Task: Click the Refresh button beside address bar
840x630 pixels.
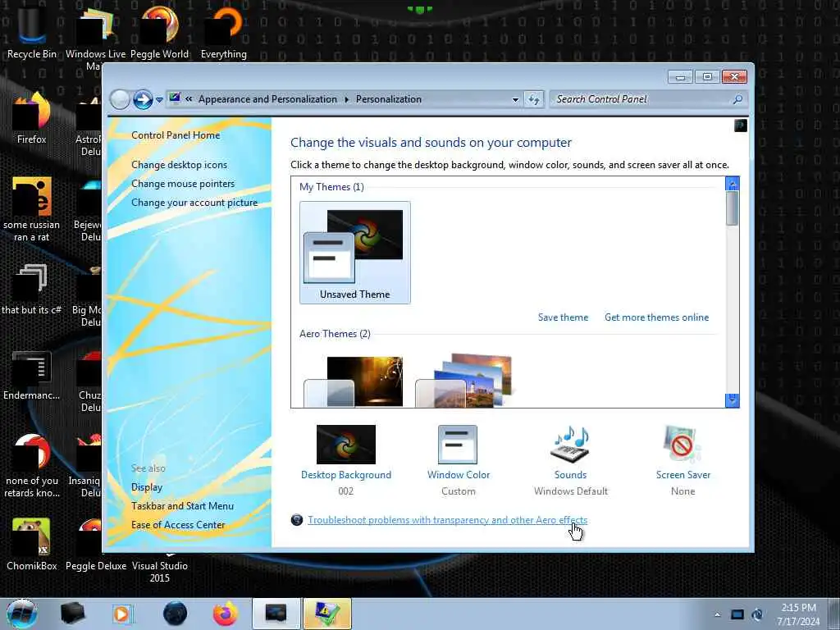Action: [533, 99]
